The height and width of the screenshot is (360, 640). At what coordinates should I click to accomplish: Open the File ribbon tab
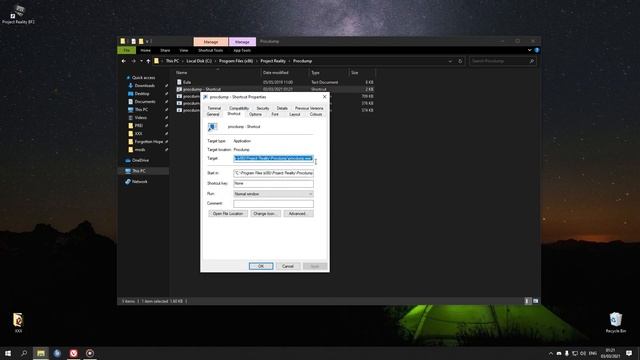coord(127,50)
